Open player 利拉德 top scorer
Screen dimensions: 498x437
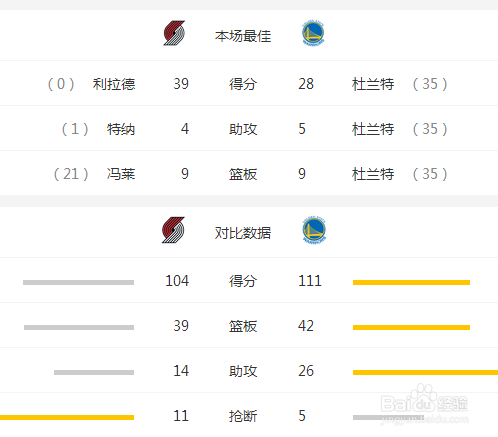coord(114,84)
